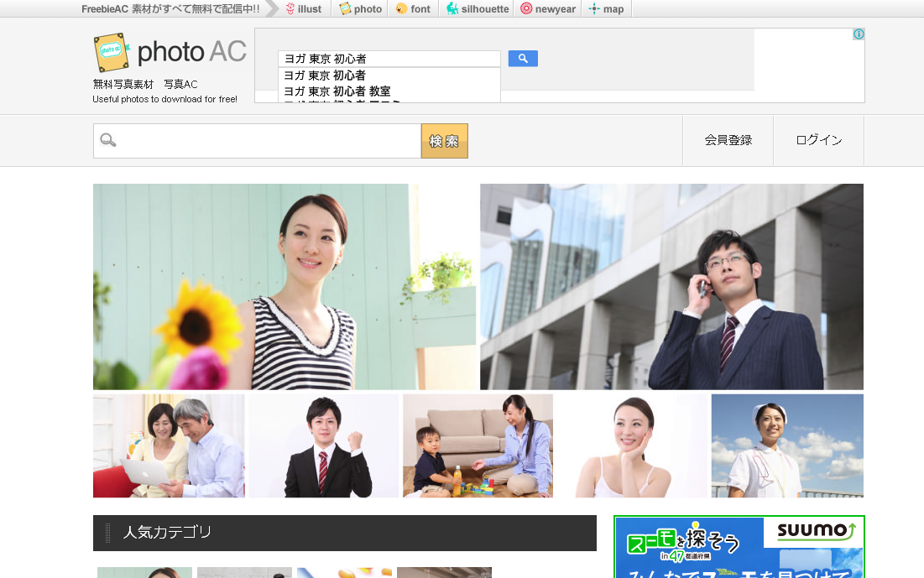924x578 pixels.
Task: Click the photo AC logo icon
Action: pos(112,53)
